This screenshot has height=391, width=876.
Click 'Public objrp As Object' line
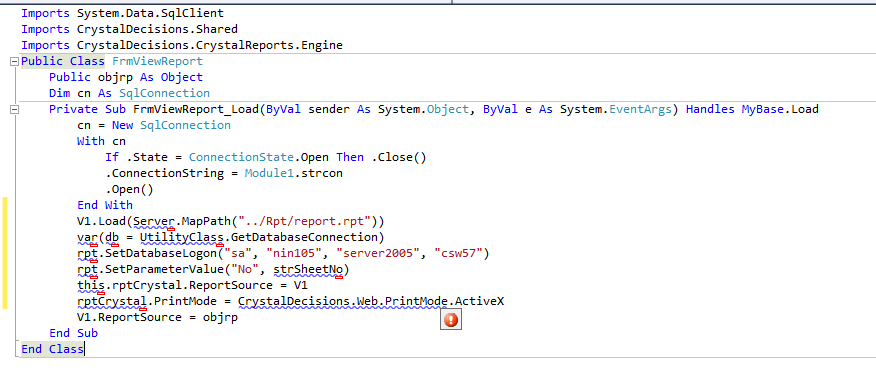click(126, 77)
